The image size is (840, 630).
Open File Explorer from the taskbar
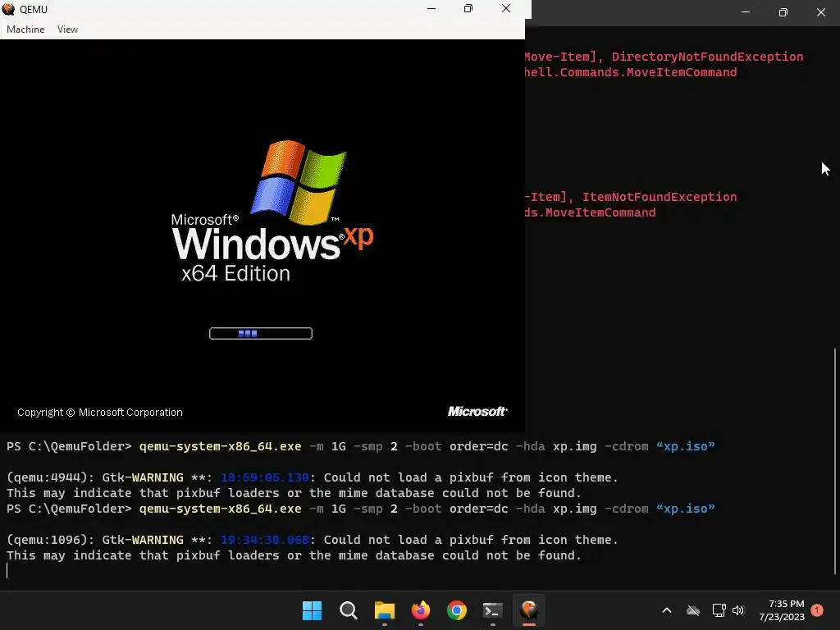coord(384,610)
